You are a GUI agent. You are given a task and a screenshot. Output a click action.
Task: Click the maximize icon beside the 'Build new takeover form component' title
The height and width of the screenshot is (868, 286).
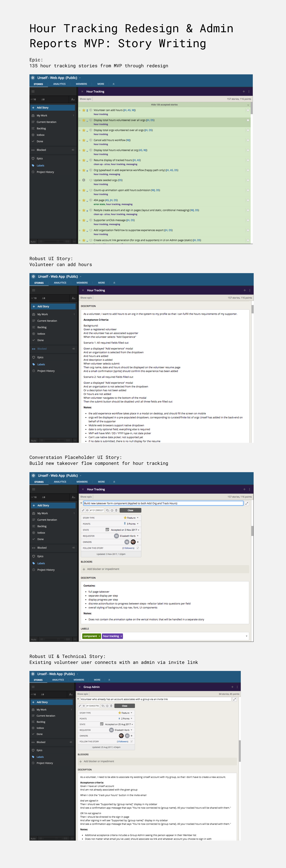(x=247, y=503)
